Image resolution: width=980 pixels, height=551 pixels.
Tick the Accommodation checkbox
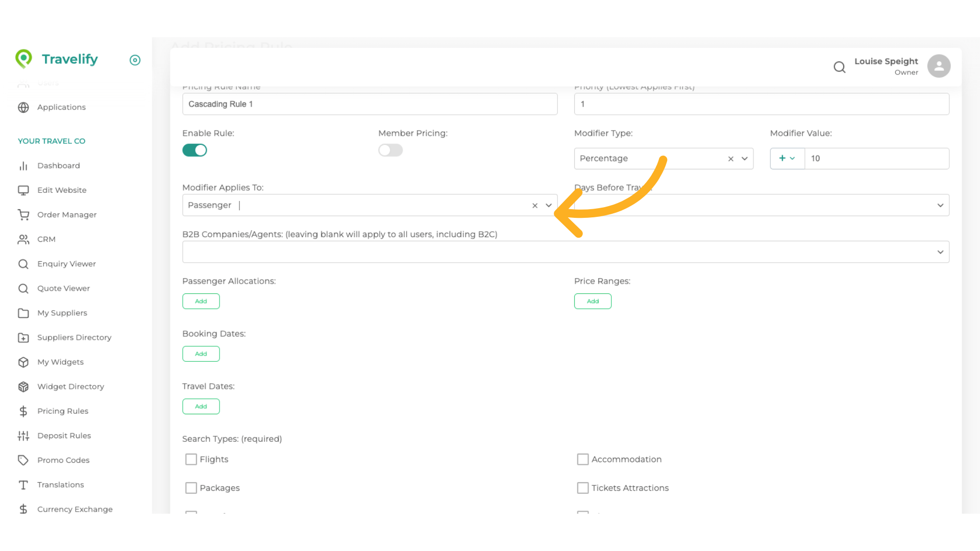(x=582, y=460)
